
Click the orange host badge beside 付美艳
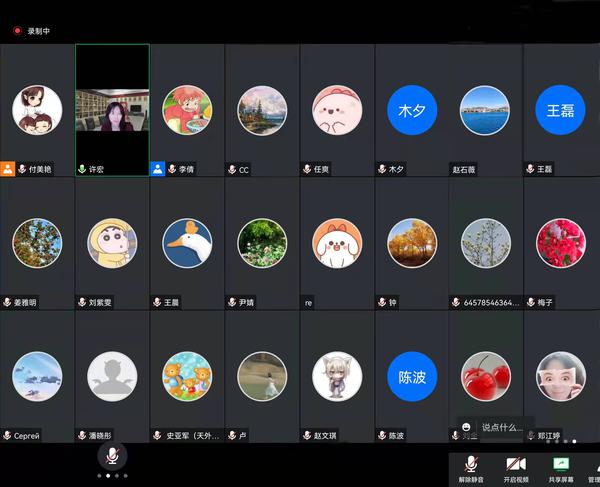8,169
